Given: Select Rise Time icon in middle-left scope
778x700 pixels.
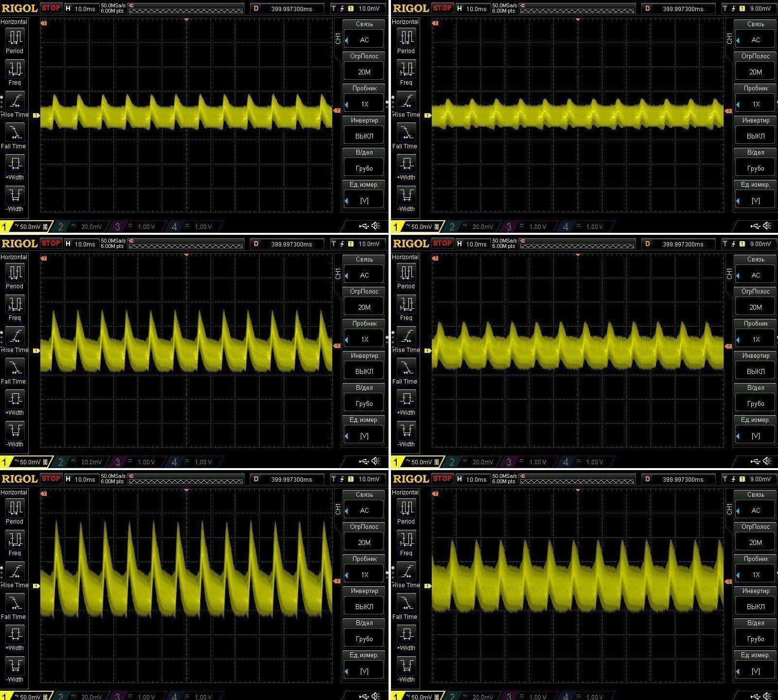Looking at the screenshot, I should coord(15,336).
